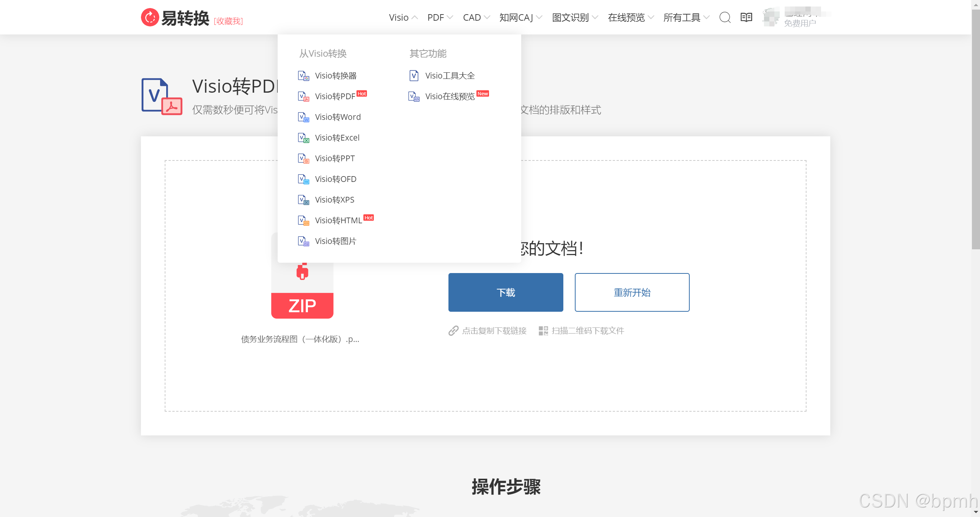The image size is (980, 517).
Task: Click the chain-link copy icon
Action: click(453, 330)
